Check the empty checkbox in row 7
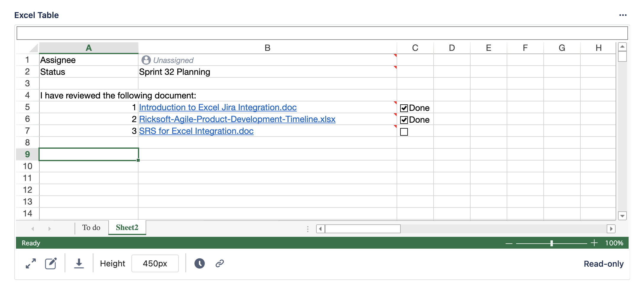Screen dimensions: 644x285 point(404,132)
